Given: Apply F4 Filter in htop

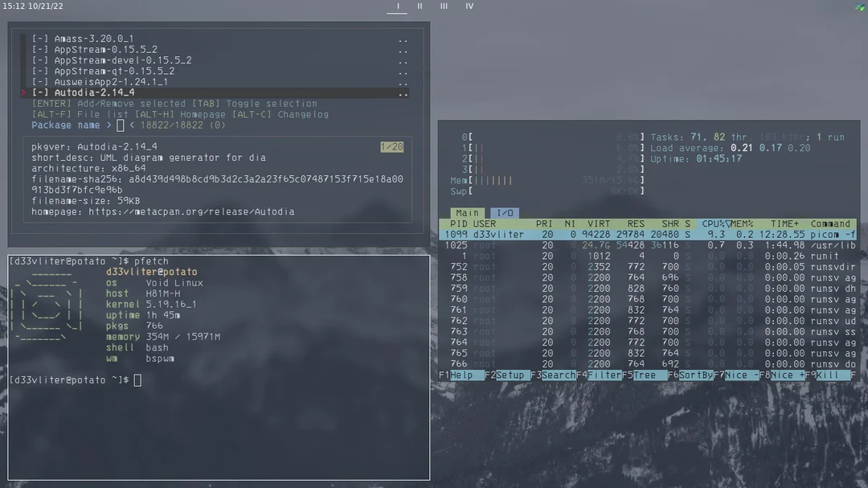Looking at the screenshot, I should click(601, 375).
